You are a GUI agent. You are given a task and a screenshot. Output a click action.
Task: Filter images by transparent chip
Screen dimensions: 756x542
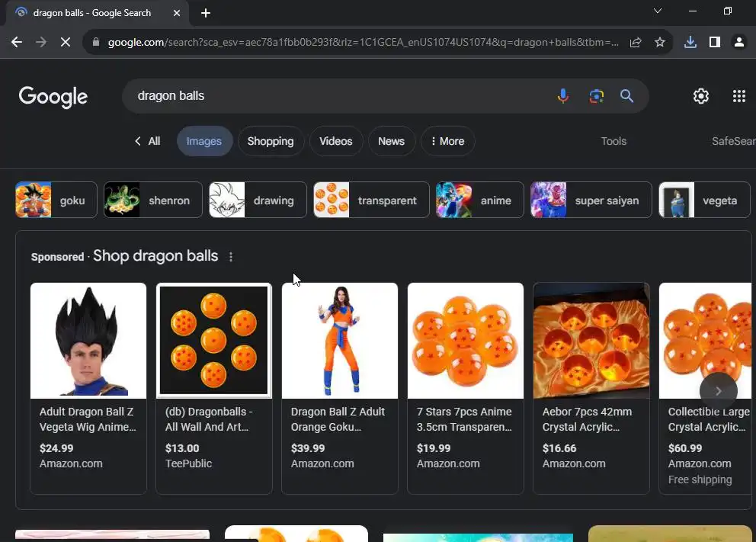[371, 200]
